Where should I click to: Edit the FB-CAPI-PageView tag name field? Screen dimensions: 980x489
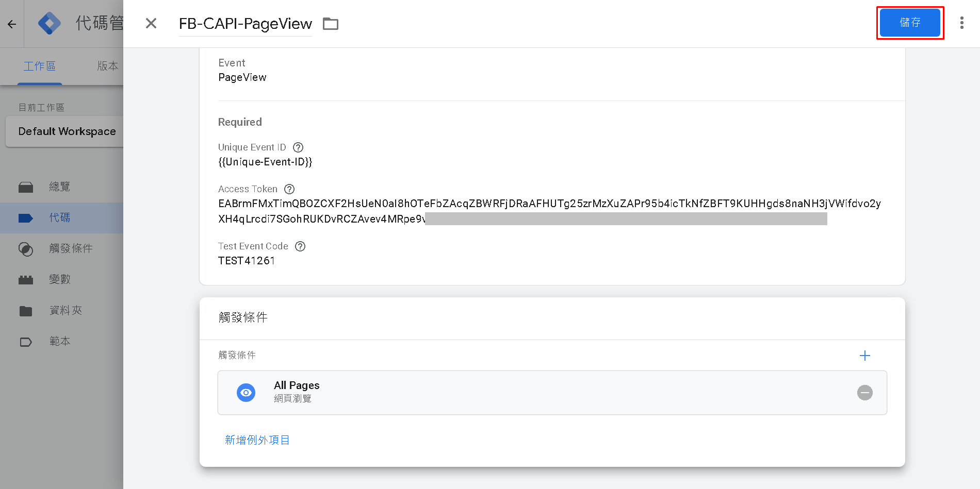point(246,24)
